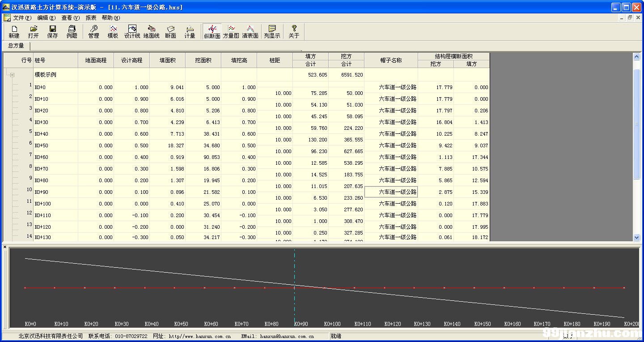Open the 文件(F) menu
Viewport: 644px width, 342px height.
click(22, 18)
